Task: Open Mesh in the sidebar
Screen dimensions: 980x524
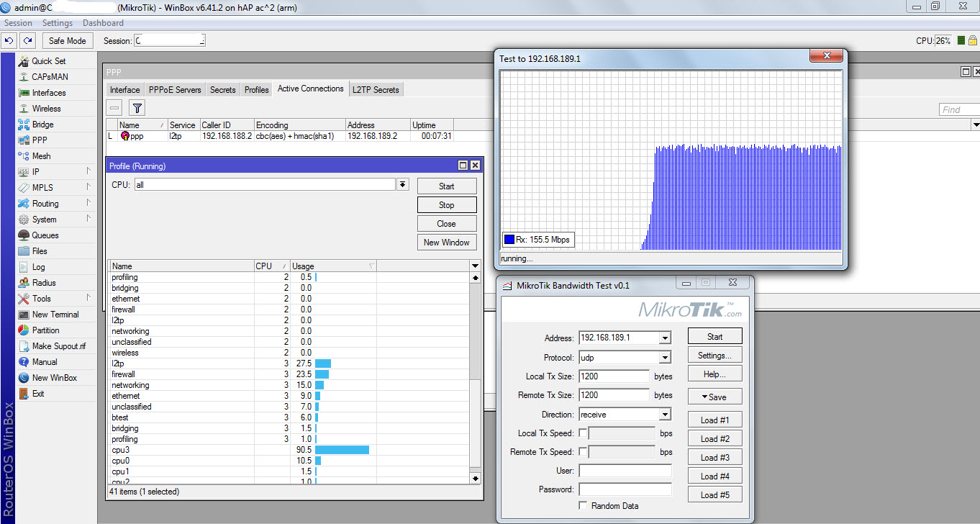Action: tap(42, 156)
